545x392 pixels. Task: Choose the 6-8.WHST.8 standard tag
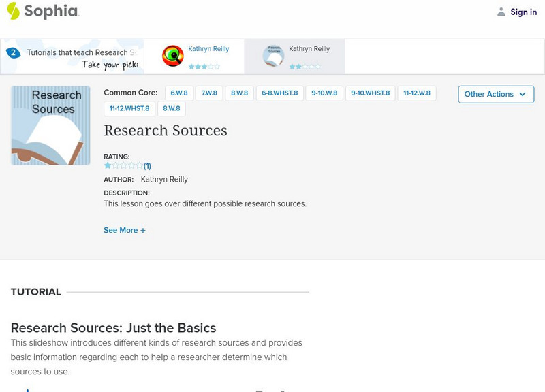(280, 93)
